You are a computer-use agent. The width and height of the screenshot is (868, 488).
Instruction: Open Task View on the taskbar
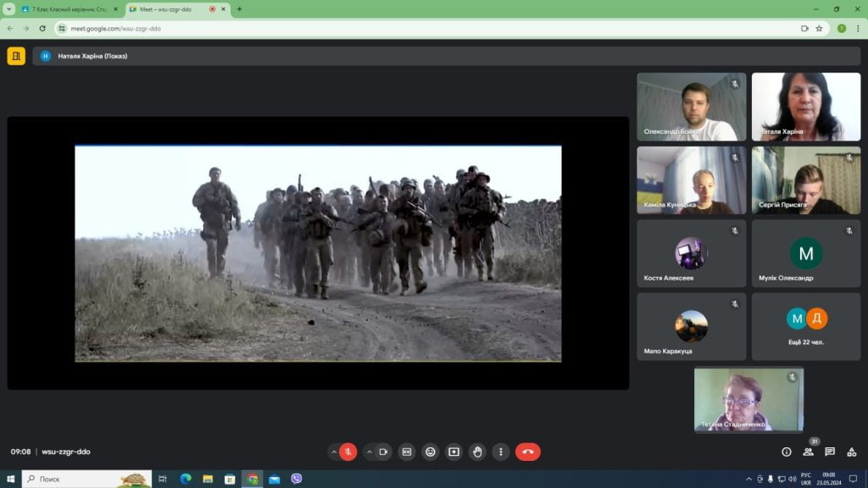(x=163, y=480)
